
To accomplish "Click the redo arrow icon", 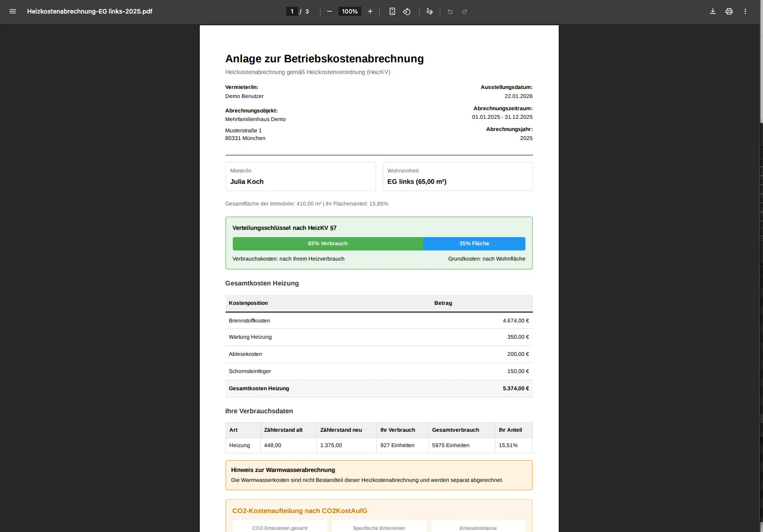I will [465, 11].
